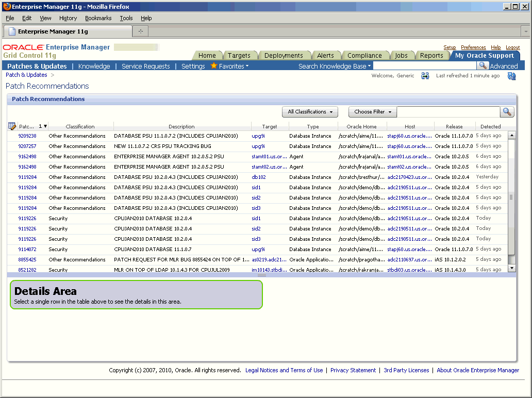Click the Firefox logo in the title bar

click(x=7, y=7)
